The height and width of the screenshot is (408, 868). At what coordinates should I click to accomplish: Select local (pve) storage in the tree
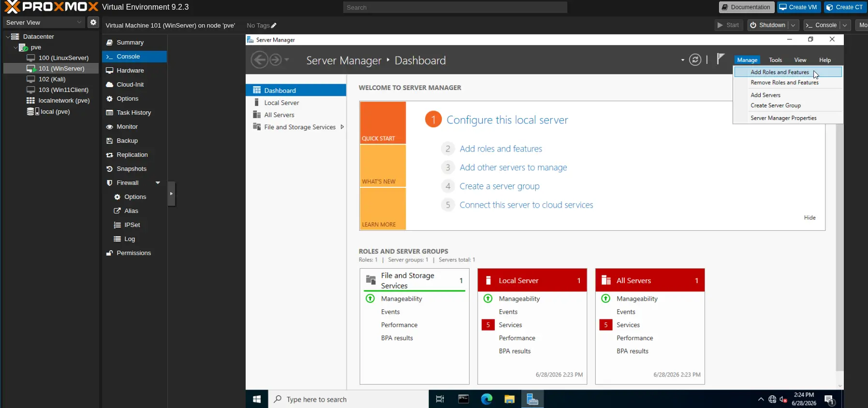(x=55, y=111)
